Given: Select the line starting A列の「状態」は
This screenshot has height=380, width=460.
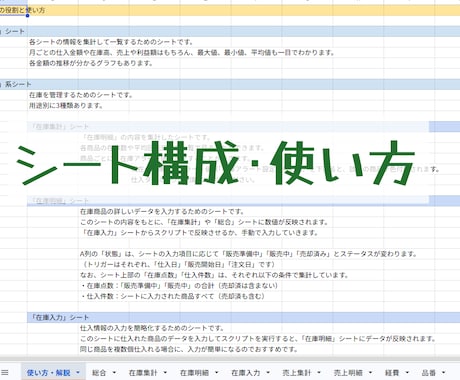Looking at the screenshot, I should [x=249, y=254].
